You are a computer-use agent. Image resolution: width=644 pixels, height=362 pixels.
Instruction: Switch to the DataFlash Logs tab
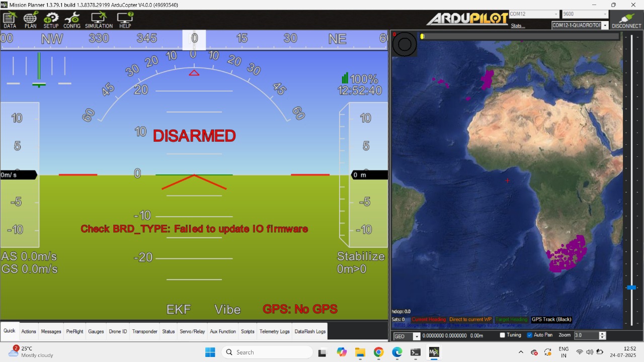click(310, 331)
